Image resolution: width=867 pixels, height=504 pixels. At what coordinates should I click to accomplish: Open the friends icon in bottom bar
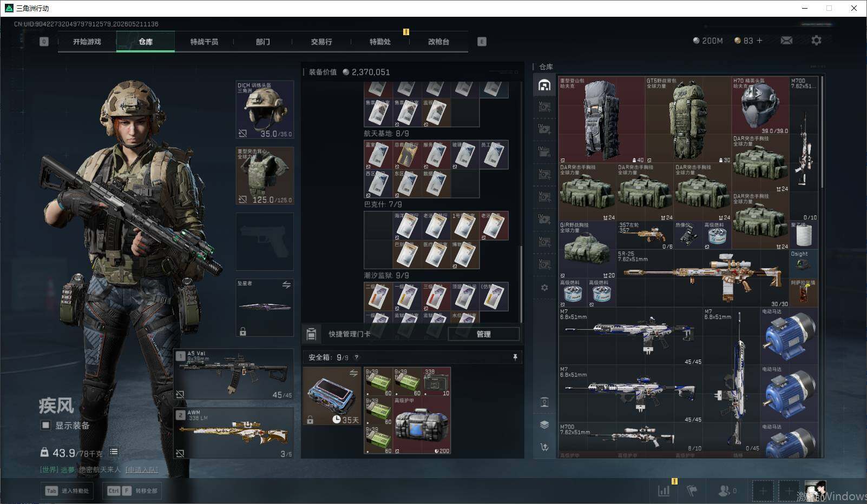click(x=724, y=491)
